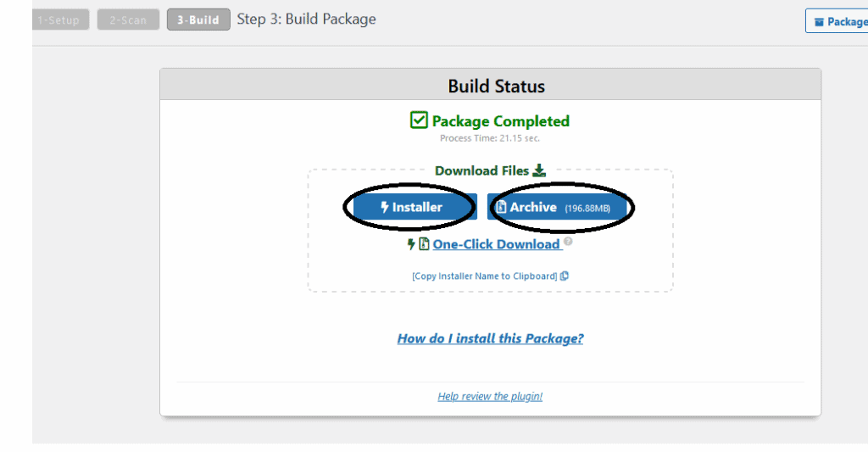Click the clipboard copy icon

point(564,276)
